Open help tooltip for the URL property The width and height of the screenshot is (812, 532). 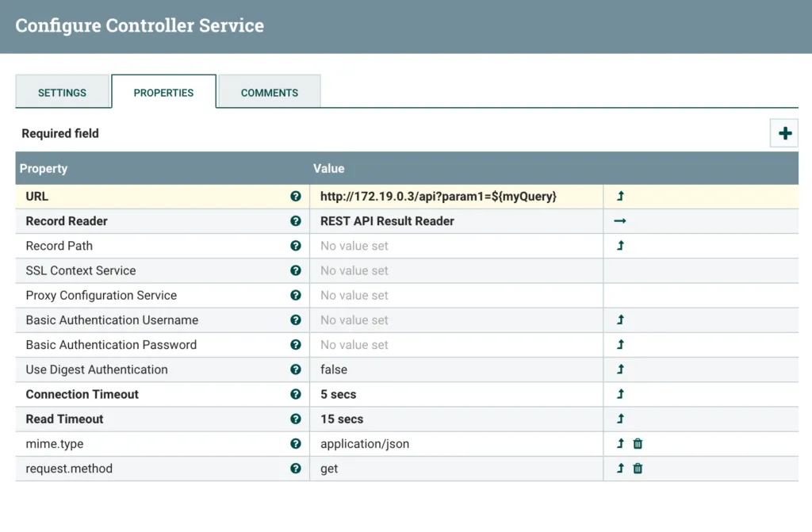[295, 196]
